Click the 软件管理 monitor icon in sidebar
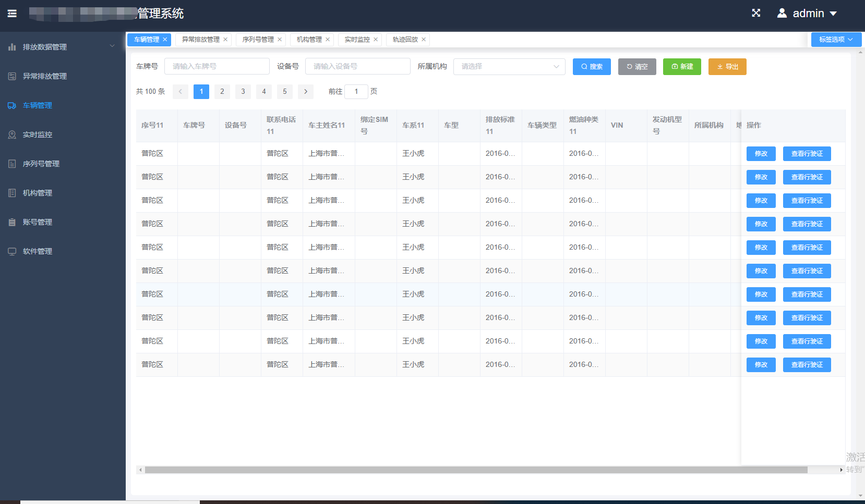The width and height of the screenshot is (865, 504). pos(12,251)
